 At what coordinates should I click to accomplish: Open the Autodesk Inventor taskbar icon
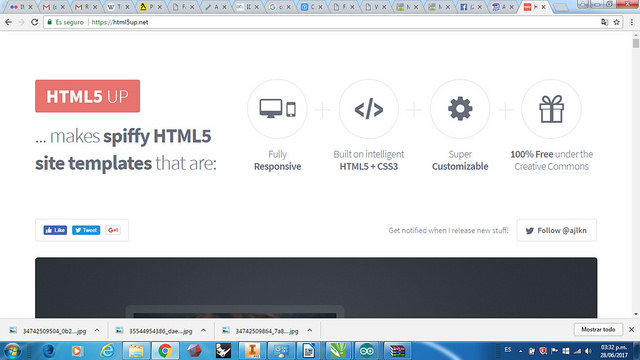pos(252,351)
